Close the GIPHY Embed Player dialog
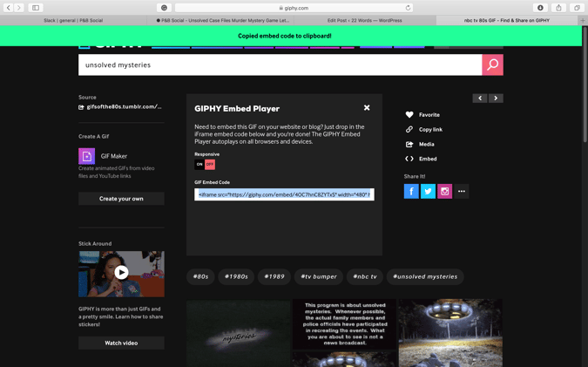This screenshot has height=367, width=588. (367, 108)
